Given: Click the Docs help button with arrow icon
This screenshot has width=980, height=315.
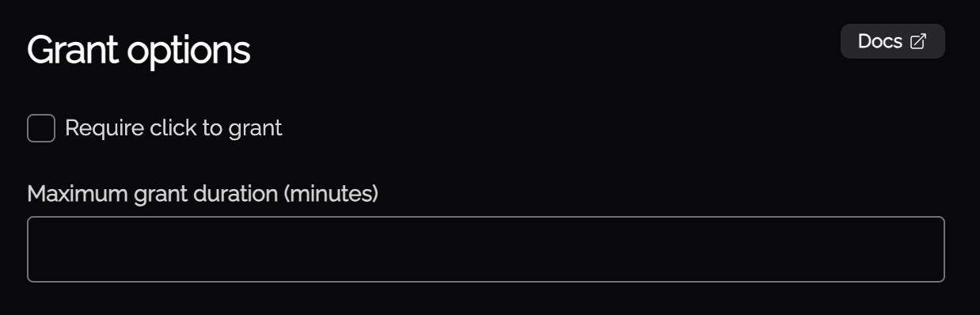Looking at the screenshot, I should [892, 41].
